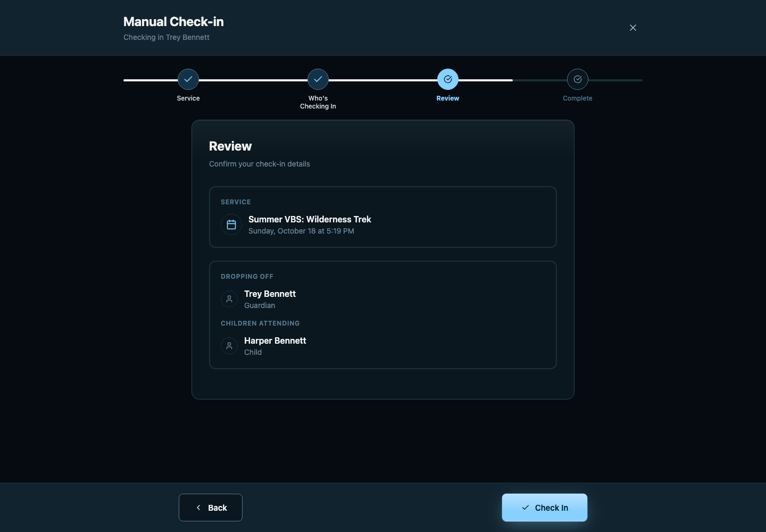766x532 pixels.
Task: Click the Complete step circle icon
Action: pyautogui.click(x=578, y=79)
